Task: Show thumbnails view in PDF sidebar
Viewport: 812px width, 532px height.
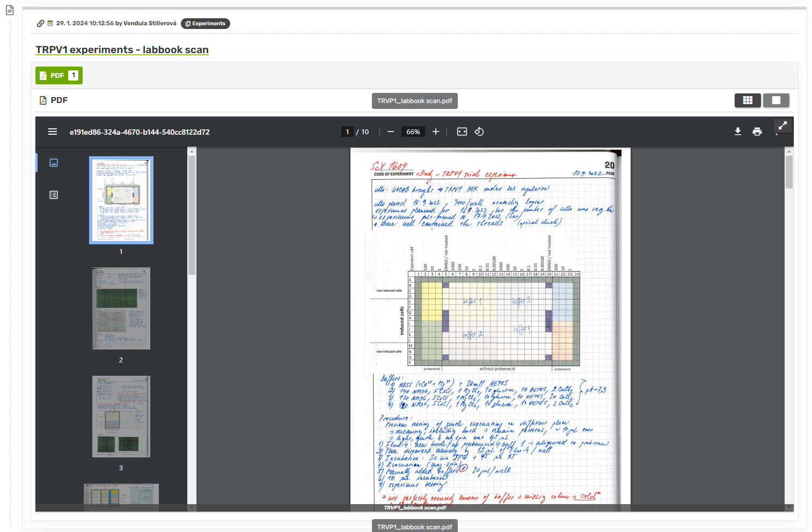Action: [x=54, y=163]
